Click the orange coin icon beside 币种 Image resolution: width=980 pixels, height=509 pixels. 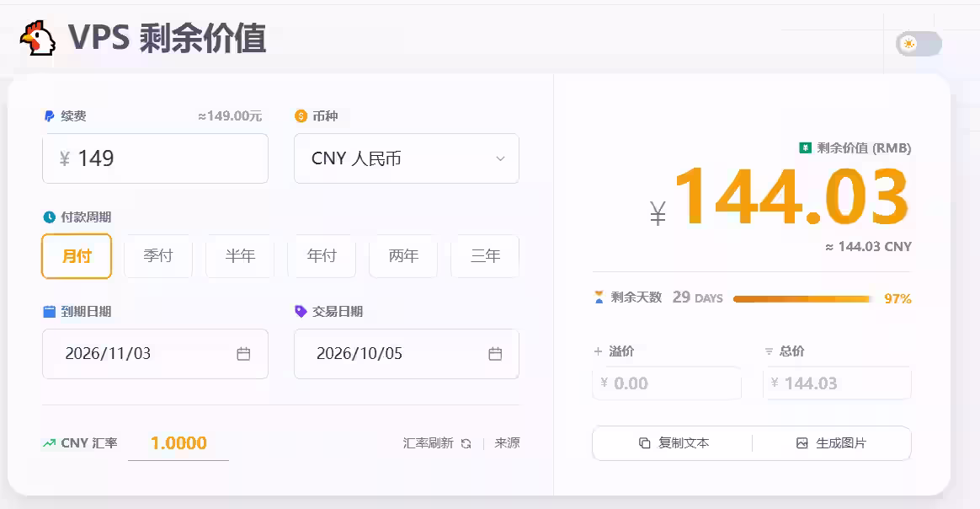(301, 115)
